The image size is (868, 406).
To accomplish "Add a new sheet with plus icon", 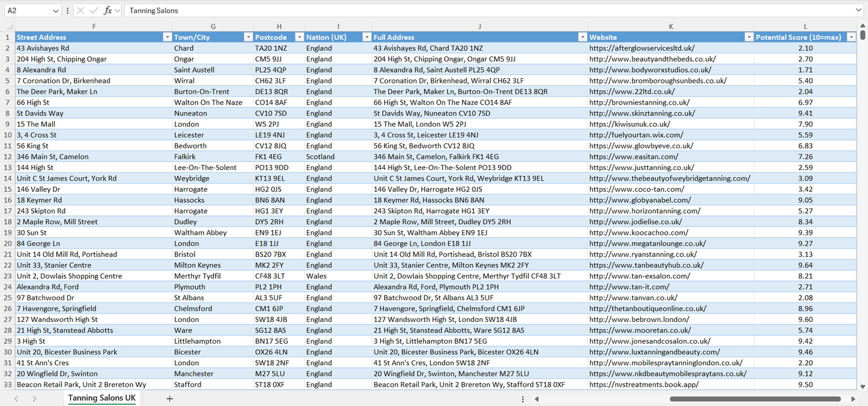I will [x=169, y=399].
